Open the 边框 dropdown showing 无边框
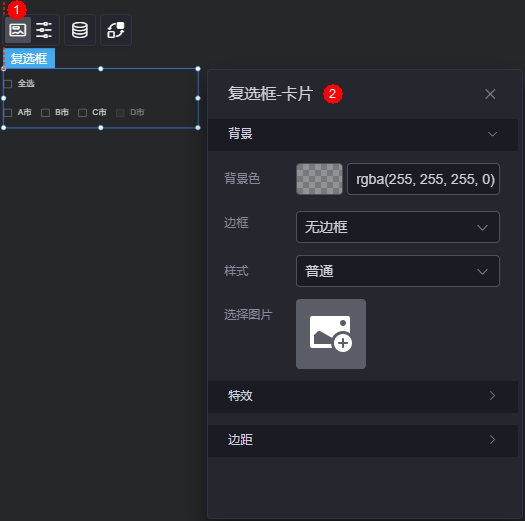The width and height of the screenshot is (525, 521). click(398, 227)
